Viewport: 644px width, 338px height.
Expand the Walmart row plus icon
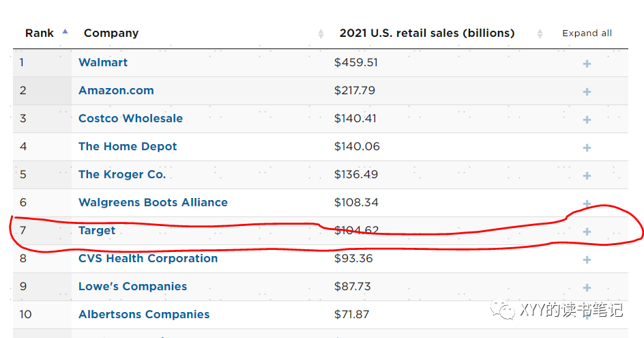pyautogui.click(x=587, y=64)
